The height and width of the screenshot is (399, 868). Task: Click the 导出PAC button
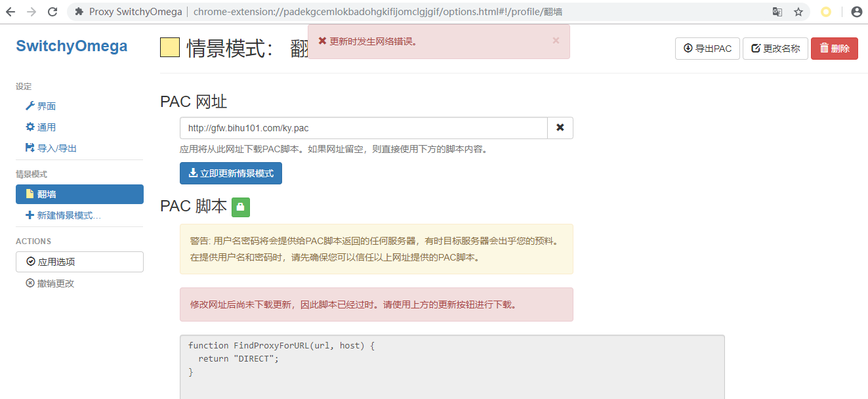pyautogui.click(x=707, y=49)
